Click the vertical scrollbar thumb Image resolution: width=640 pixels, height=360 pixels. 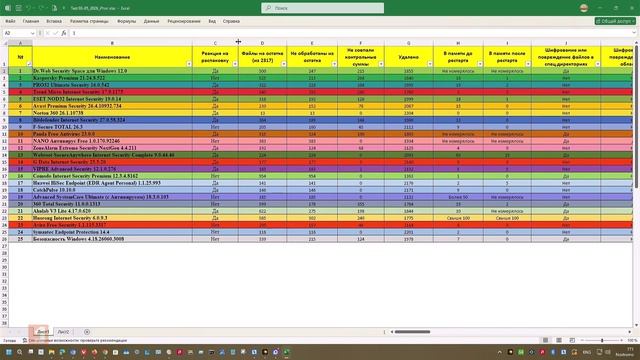(637, 116)
